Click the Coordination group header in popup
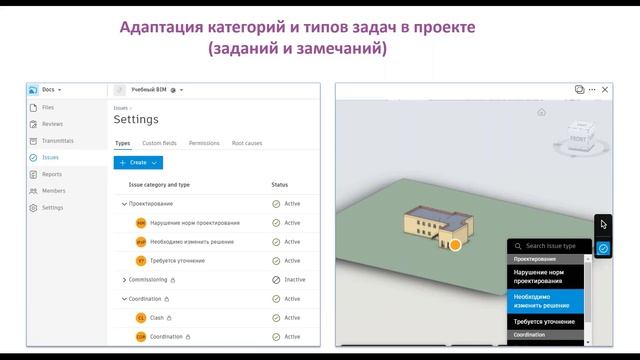The image size is (640, 360). click(546, 335)
